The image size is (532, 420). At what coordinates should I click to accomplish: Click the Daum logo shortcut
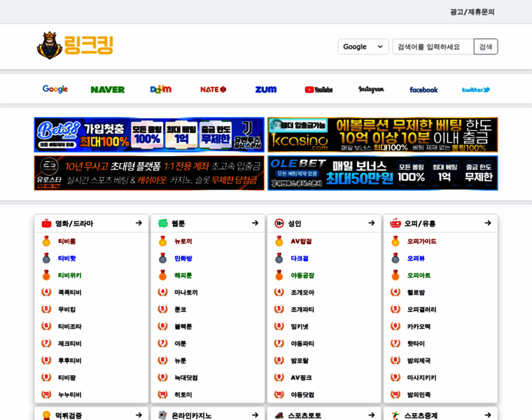click(160, 90)
